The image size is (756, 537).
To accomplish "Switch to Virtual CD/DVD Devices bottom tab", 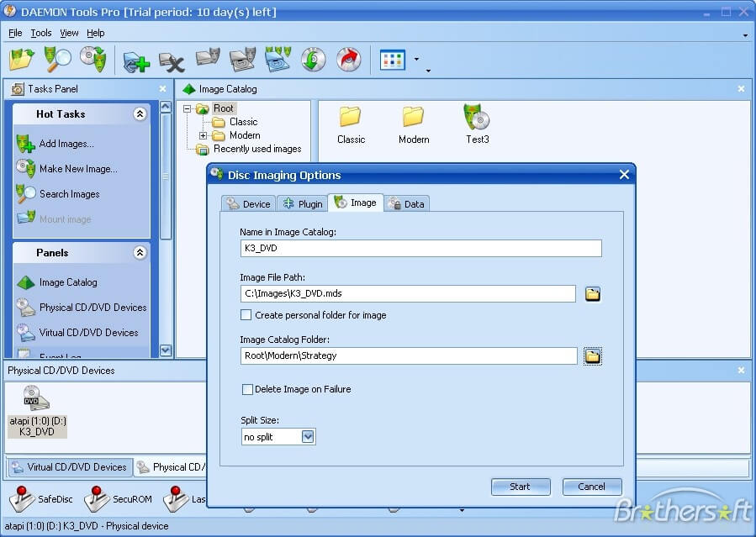I will [x=70, y=467].
